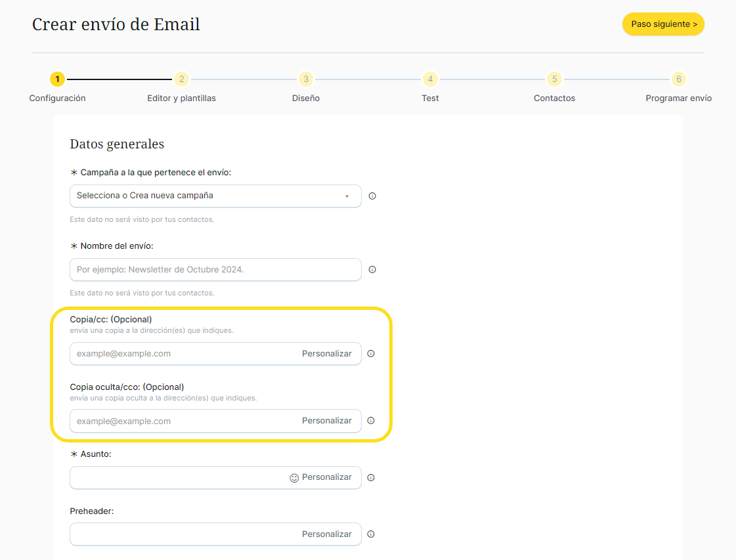Image resolution: width=736 pixels, height=560 pixels.
Task: Click info icon beside Copia oculta/cco field
Action: (371, 421)
